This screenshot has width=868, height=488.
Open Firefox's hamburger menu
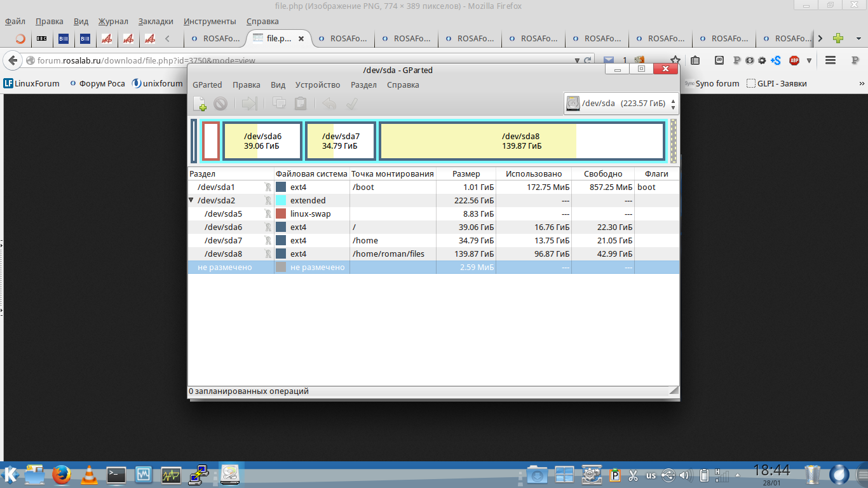[830, 61]
